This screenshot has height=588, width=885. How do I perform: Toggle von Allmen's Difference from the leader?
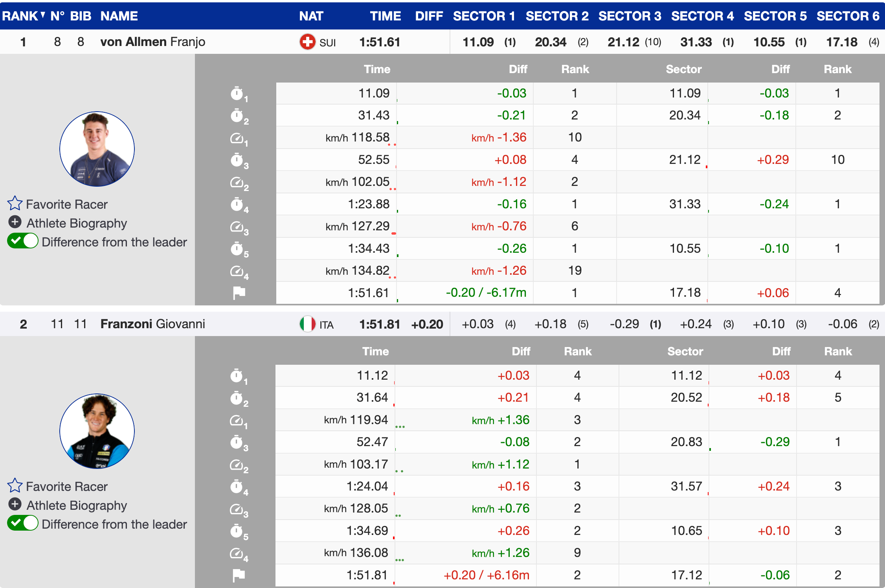(23, 241)
